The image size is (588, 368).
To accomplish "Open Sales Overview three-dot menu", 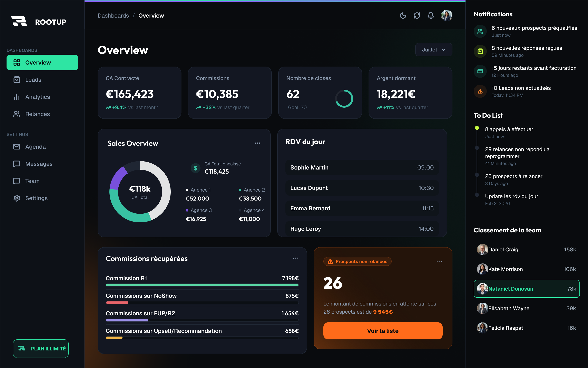I will click(x=258, y=143).
